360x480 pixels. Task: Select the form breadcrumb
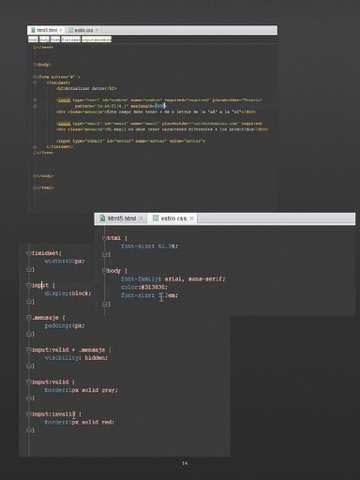[x=55, y=39]
